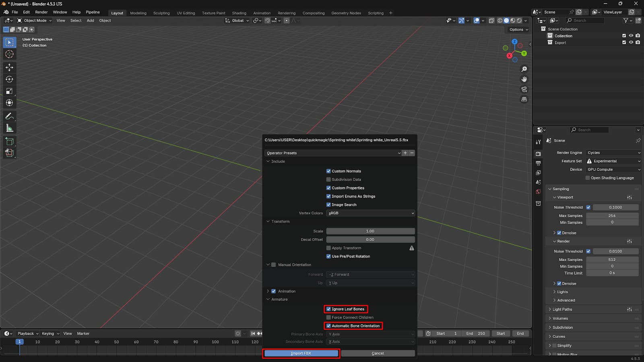This screenshot has height=362, width=644.
Task: Open the Render Engine Cycles dropdown
Action: point(613,153)
